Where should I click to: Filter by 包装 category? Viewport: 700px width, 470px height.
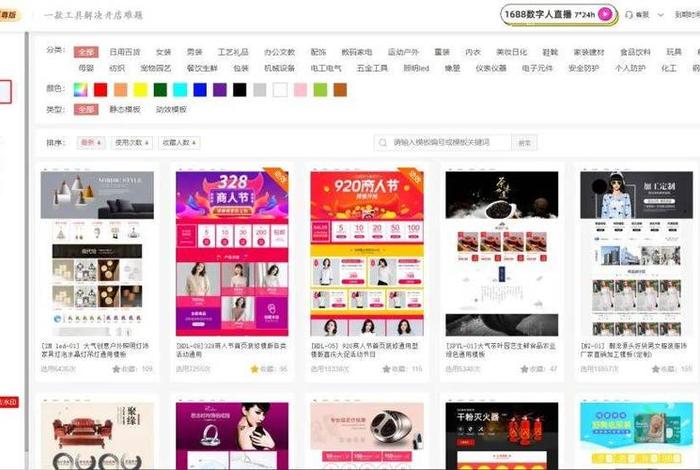(x=241, y=68)
